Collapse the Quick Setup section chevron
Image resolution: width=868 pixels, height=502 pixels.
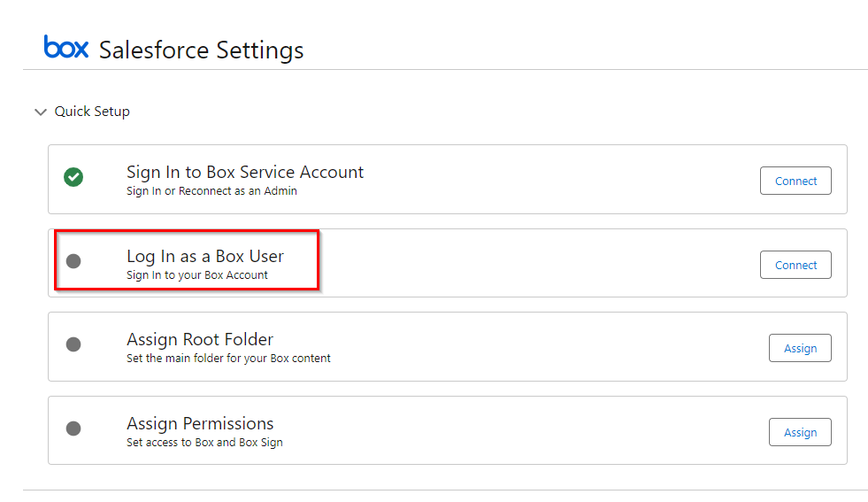click(41, 112)
